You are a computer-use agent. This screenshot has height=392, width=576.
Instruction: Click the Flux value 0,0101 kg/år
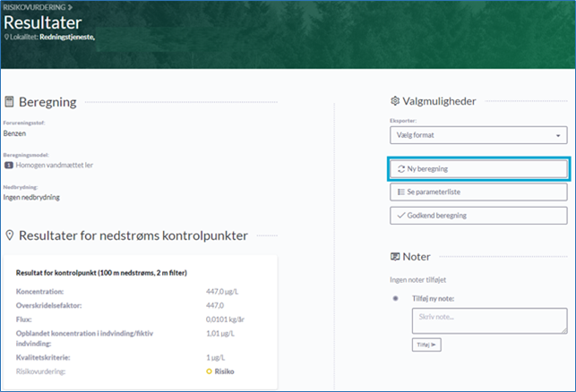click(x=225, y=320)
